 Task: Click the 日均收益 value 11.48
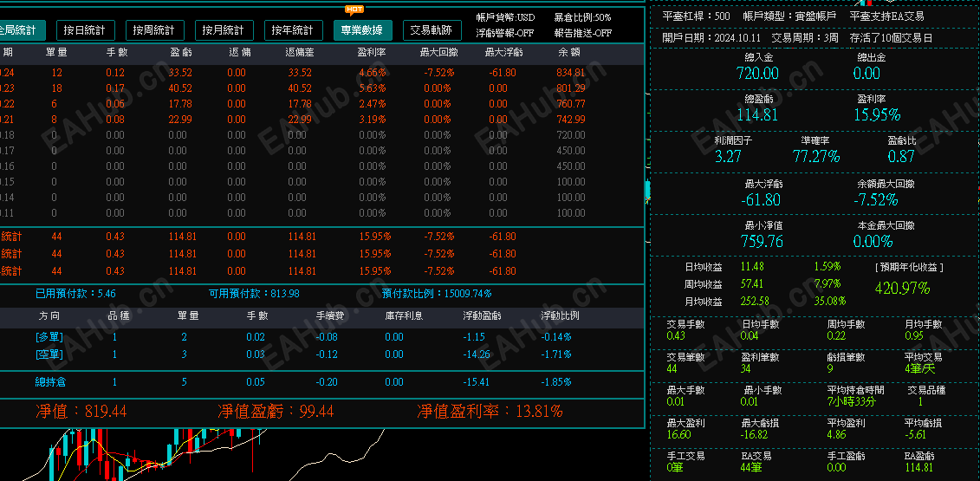pyautogui.click(x=752, y=266)
